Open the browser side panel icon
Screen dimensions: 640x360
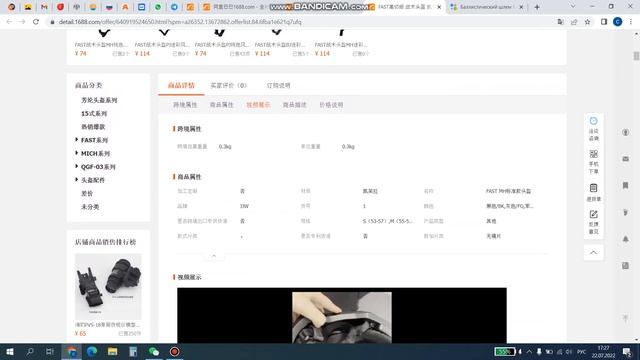604,22
